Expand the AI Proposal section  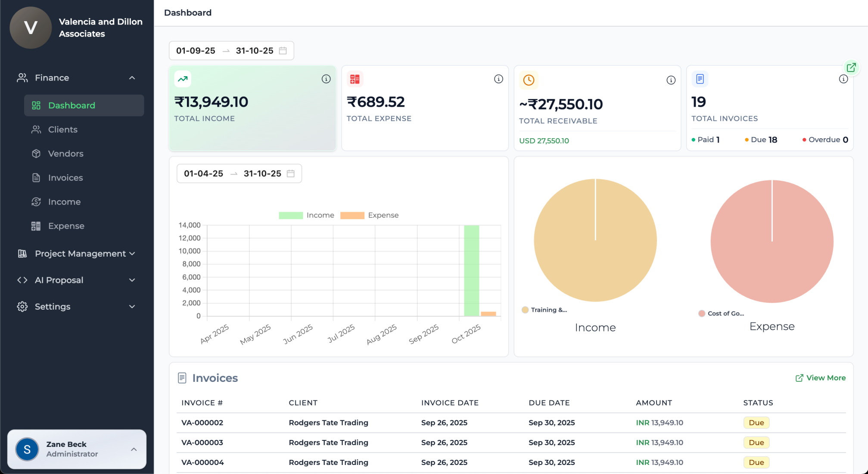[x=132, y=280]
